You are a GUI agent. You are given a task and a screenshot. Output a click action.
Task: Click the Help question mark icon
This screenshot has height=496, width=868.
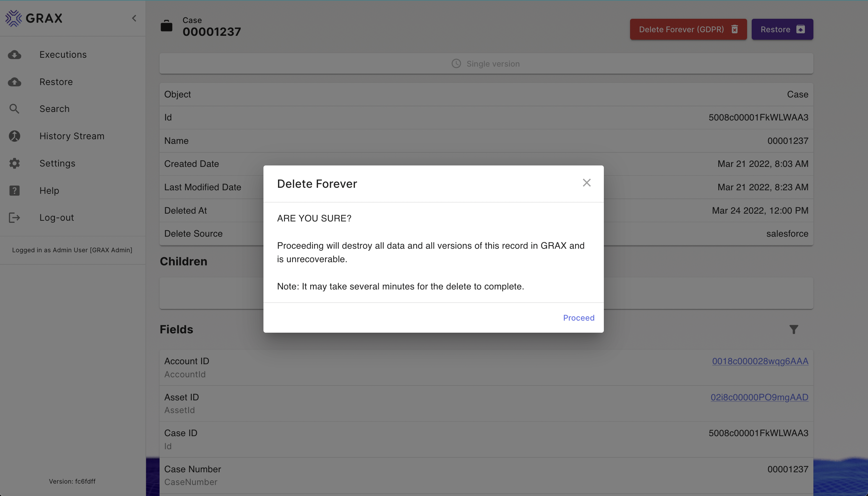[15, 191]
